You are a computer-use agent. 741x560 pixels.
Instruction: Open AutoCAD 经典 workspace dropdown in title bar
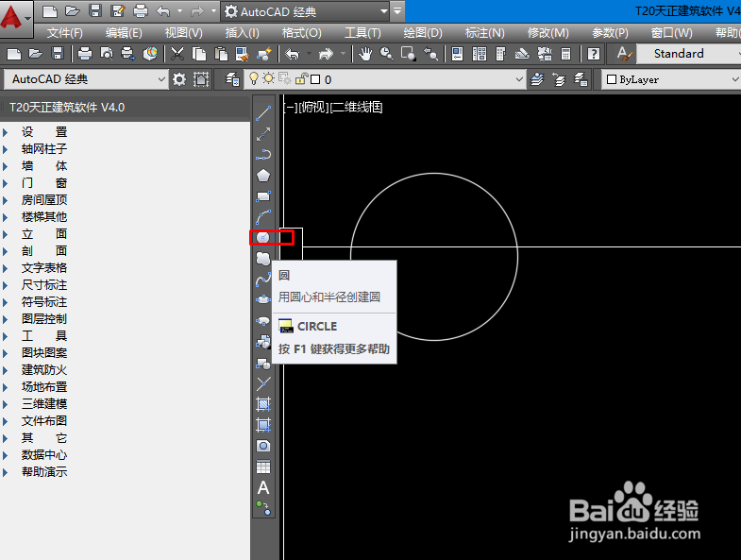click(x=384, y=11)
